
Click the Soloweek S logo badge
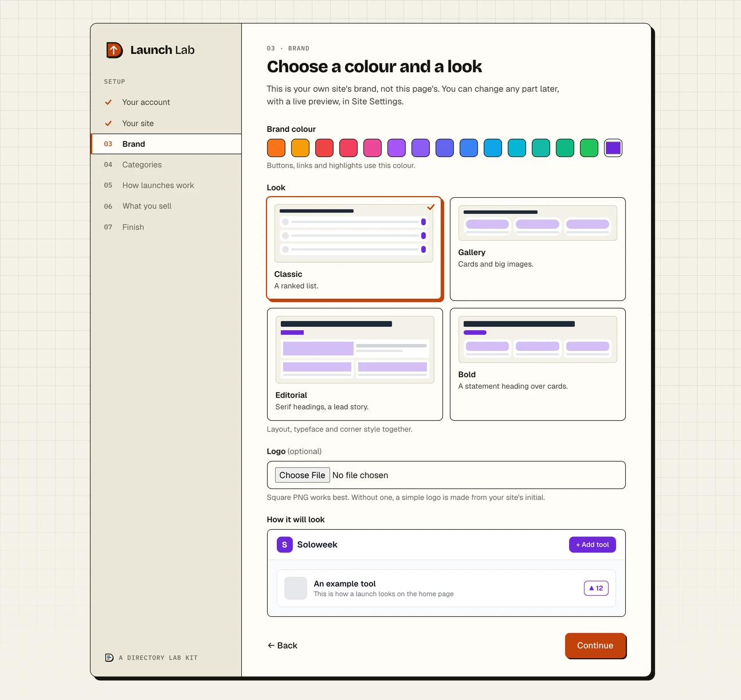pyautogui.click(x=284, y=545)
